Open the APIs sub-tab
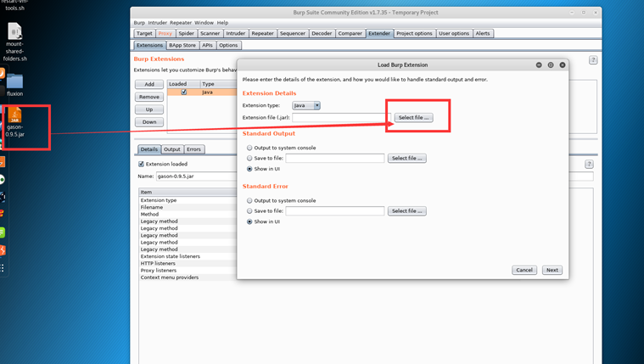Image resolution: width=644 pixels, height=364 pixels. (x=207, y=45)
